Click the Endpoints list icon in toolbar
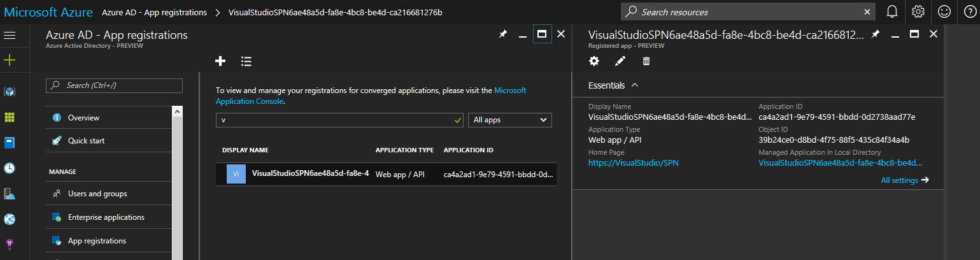The image size is (980, 260). tap(246, 61)
